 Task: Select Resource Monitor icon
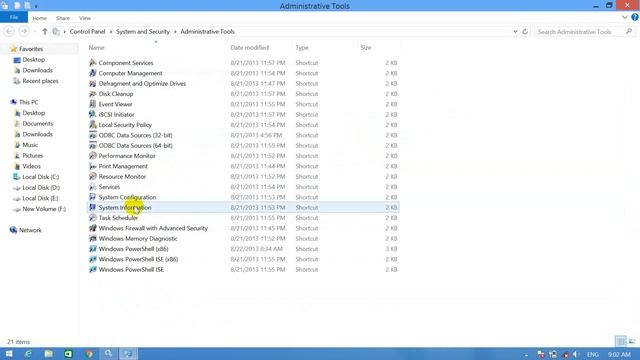[x=93, y=176]
